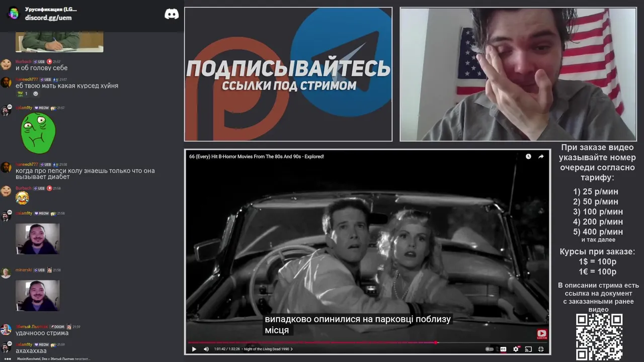Image resolution: width=644 pixels, height=362 pixels.
Task: Click the '1$ = 100р' exchange rate text
Action: [x=598, y=261]
